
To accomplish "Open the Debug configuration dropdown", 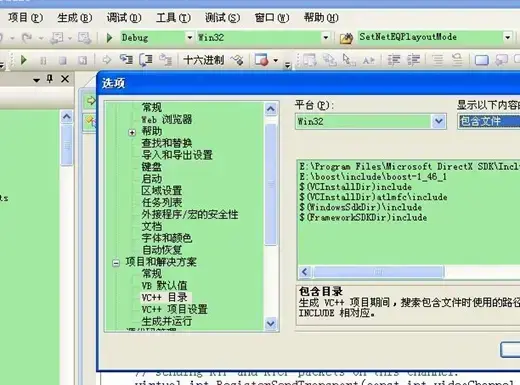I will [189, 38].
